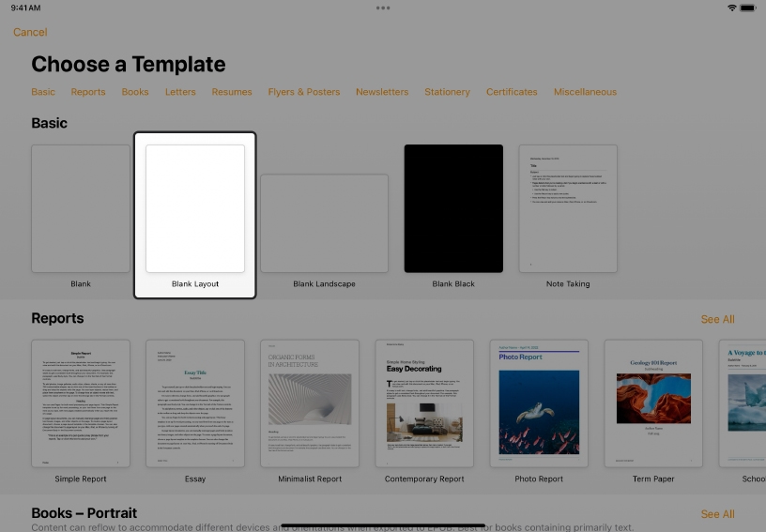The width and height of the screenshot is (766, 532).
Task: Tap the Cancel button
Action: (30, 32)
